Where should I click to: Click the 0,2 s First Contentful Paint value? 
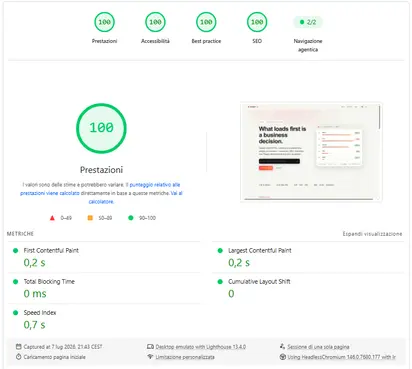(x=34, y=263)
